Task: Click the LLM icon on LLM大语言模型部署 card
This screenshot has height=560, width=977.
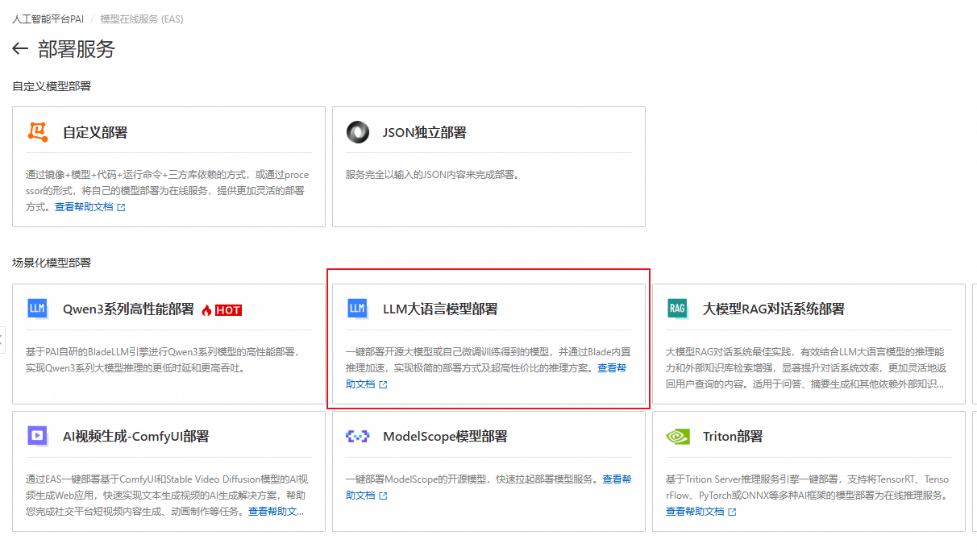Action: click(357, 309)
